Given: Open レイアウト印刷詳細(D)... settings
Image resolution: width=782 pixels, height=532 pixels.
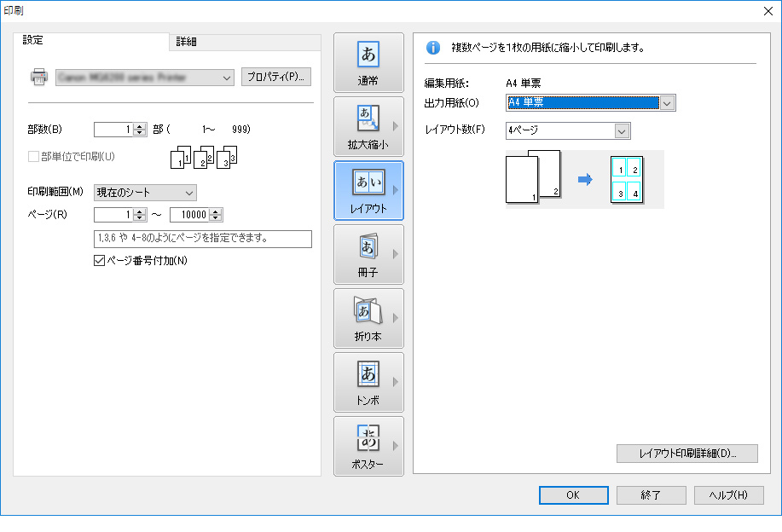Looking at the screenshot, I should pos(686,454).
